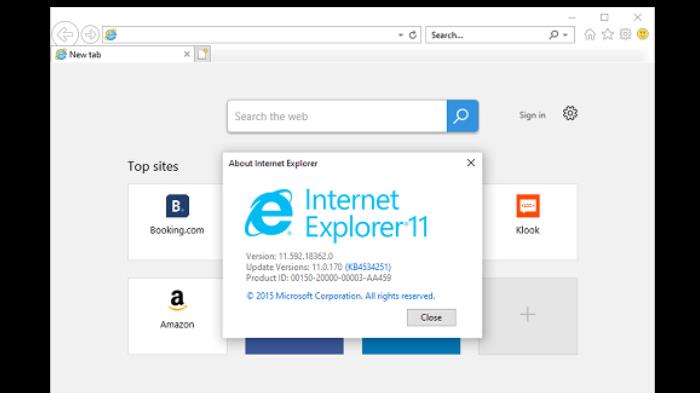Click the Microsoft Corporation copyright link

[340, 296]
